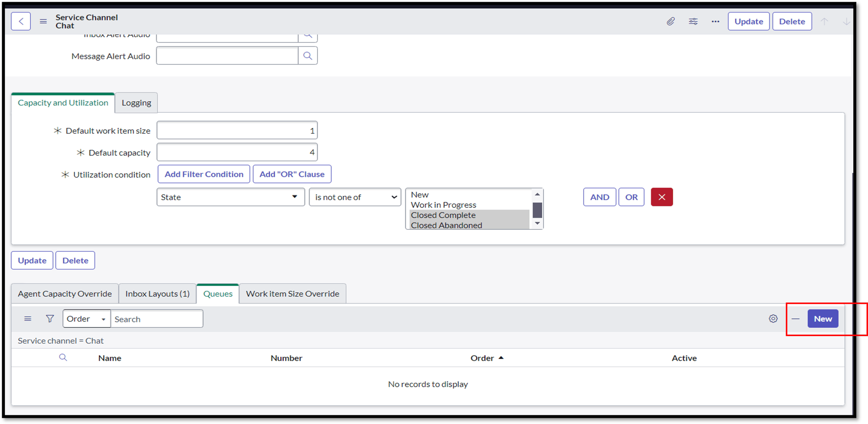Open list personalization with the gear icon

774,318
